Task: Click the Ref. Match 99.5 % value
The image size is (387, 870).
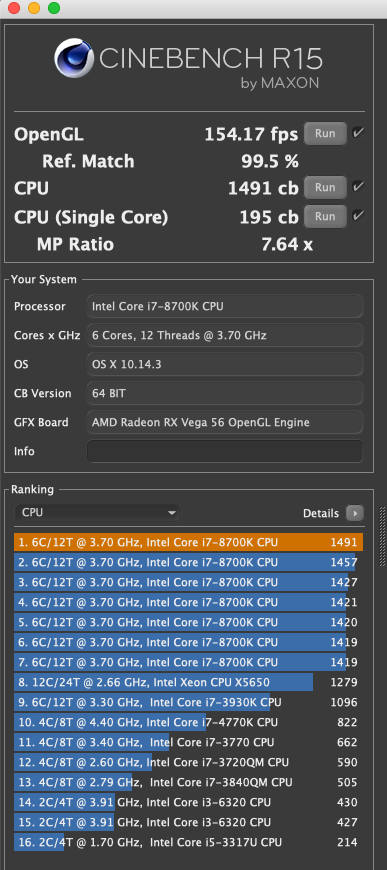Action: click(x=270, y=161)
